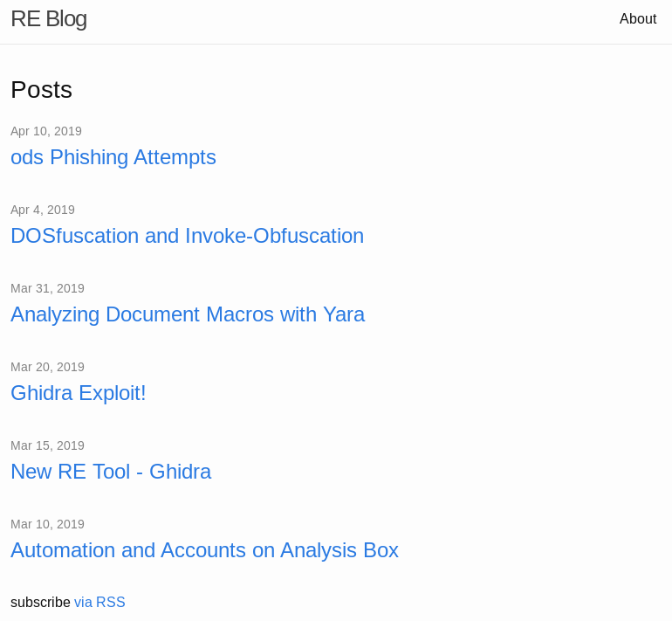This screenshot has height=621, width=672.
Task: Open the most recent blog post
Action: click(113, 157)
